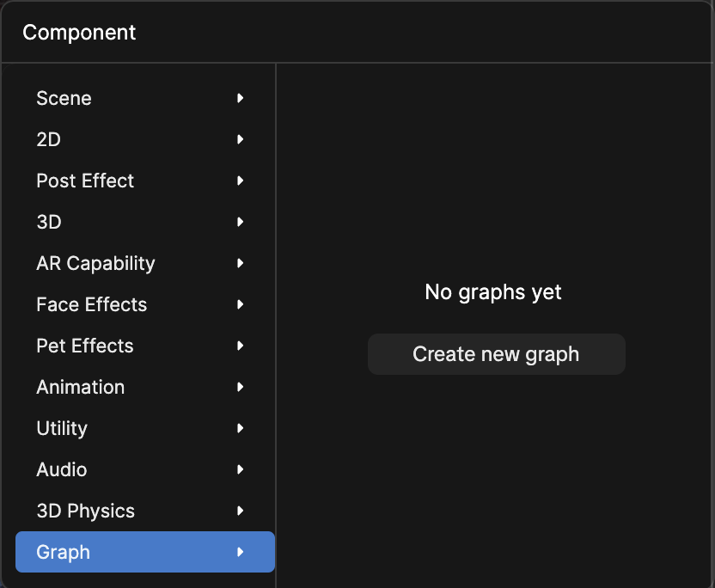Choose the 3D component category

tap(145, 222)
